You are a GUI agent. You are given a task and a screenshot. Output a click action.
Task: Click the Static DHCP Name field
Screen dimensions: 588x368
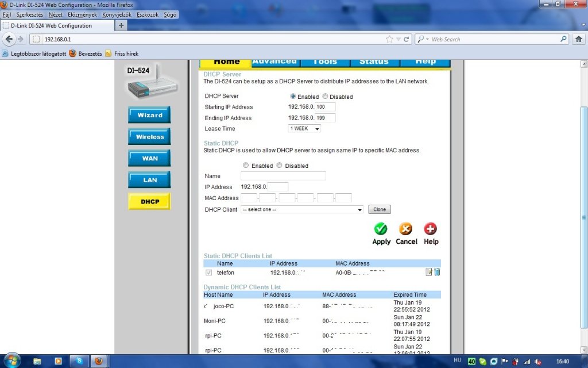pyautogui.click(x=283, y=176)
